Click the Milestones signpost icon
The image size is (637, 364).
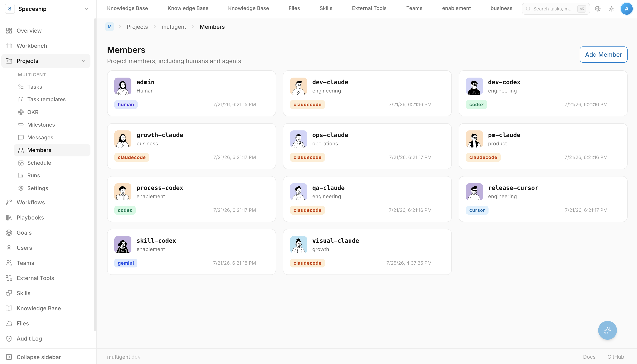click(x=21, y=125)
